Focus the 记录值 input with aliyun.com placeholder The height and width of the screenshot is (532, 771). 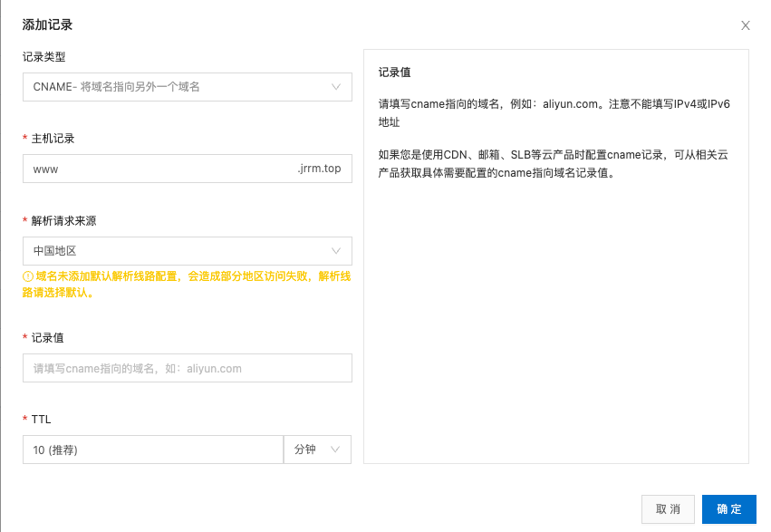click(x=187, y=368)
